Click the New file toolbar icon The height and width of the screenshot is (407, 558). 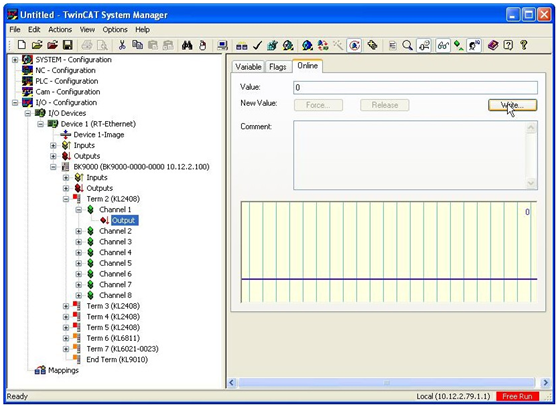click(22, 45)
